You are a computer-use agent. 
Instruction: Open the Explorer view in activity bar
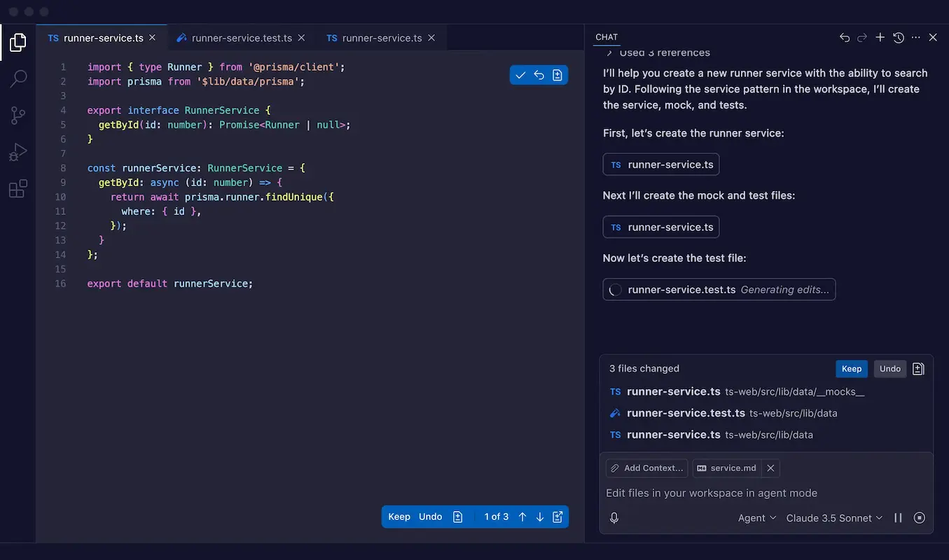[18, 43]
